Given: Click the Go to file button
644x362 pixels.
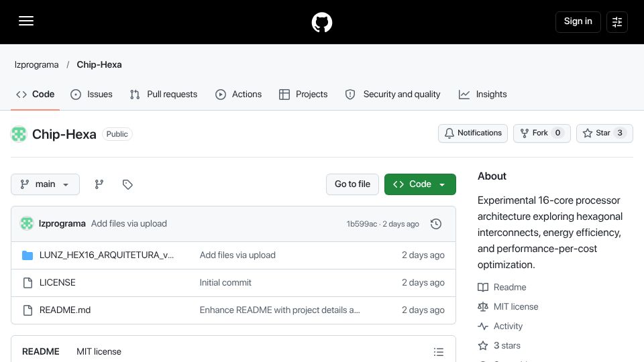Looking at the screenshot, I should pos(352,184).
